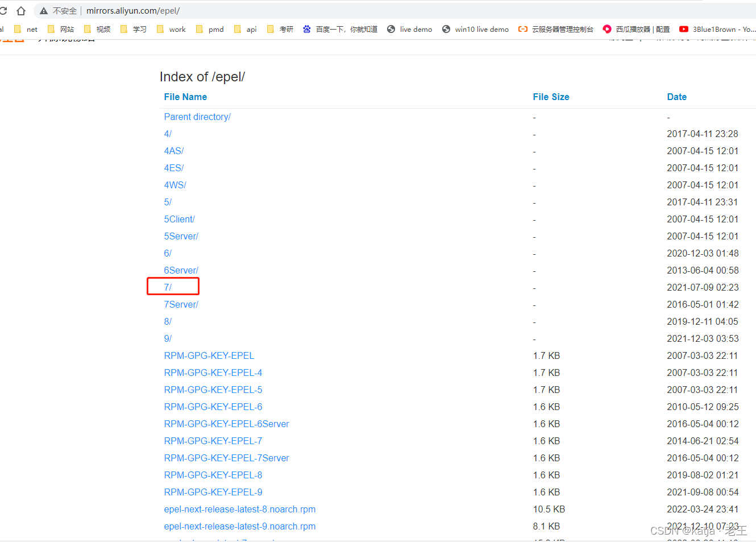Open the 3Blue1Brown YouTube bookmark
Screen dimensions: 756x542
718,29
